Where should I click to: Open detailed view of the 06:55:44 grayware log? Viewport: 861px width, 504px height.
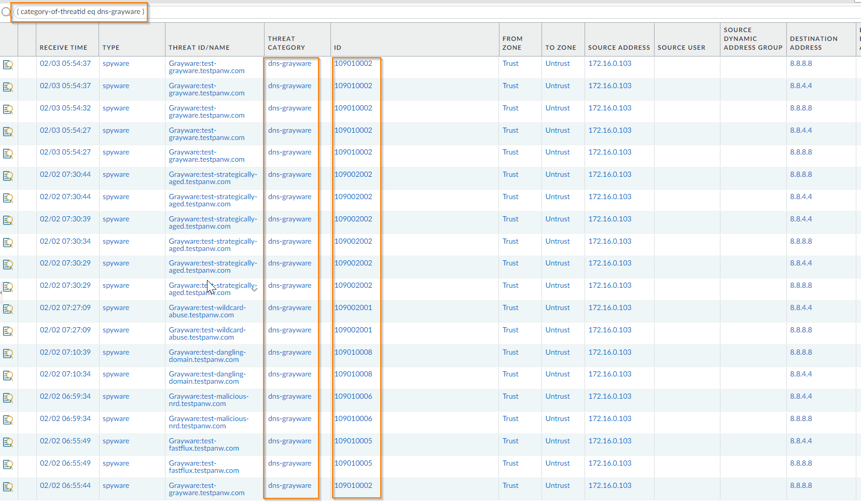[x=8, y=487]
